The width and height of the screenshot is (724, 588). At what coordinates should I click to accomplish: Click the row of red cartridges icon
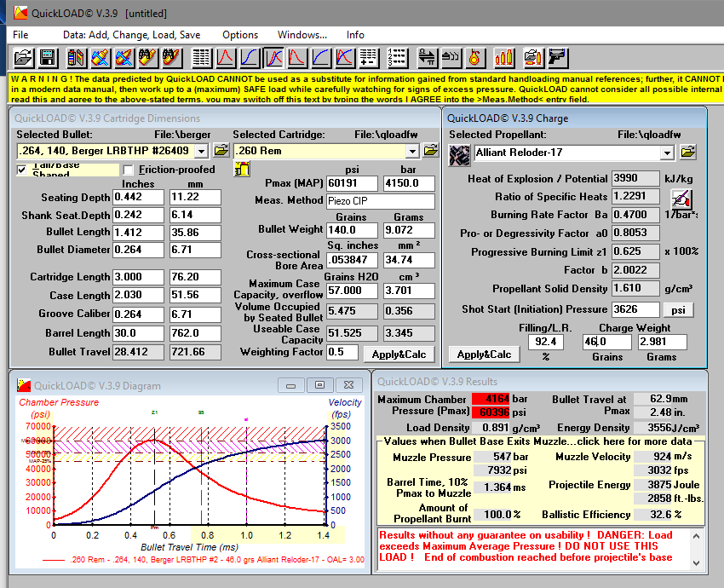503,58
